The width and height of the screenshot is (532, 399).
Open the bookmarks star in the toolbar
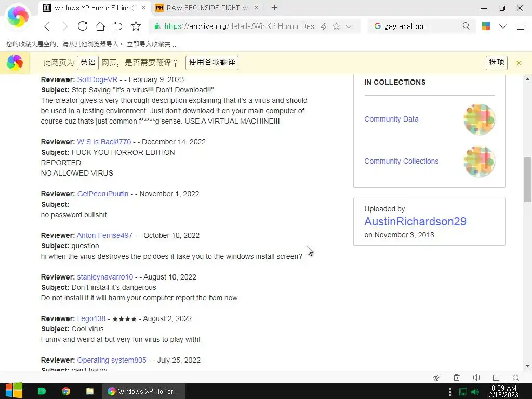136,26
